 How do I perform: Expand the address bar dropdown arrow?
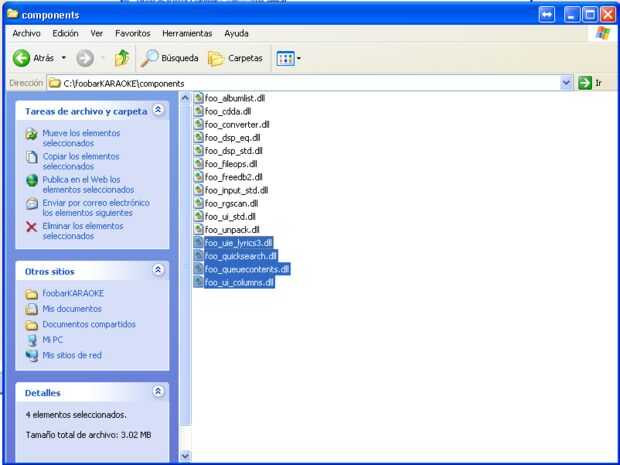coord(566,83)
